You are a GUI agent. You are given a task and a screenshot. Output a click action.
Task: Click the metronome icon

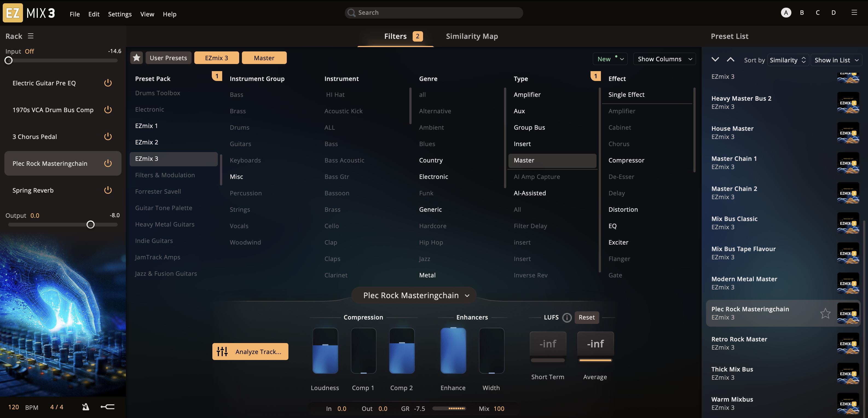(x=86, y=407)
